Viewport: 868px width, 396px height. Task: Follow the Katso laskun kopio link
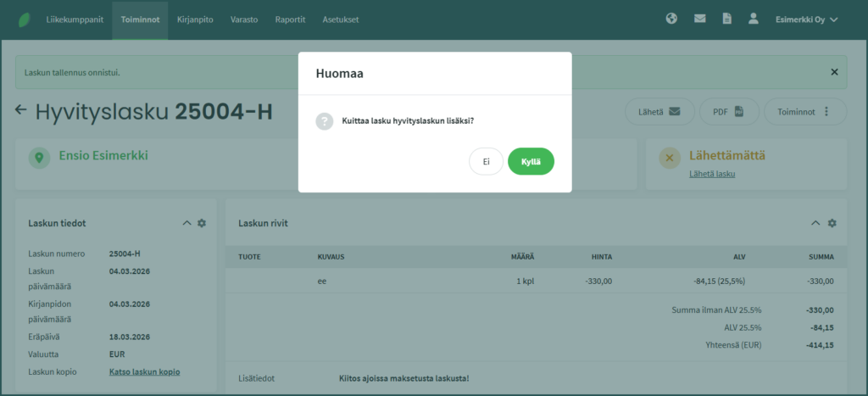[x=144, y=371]
